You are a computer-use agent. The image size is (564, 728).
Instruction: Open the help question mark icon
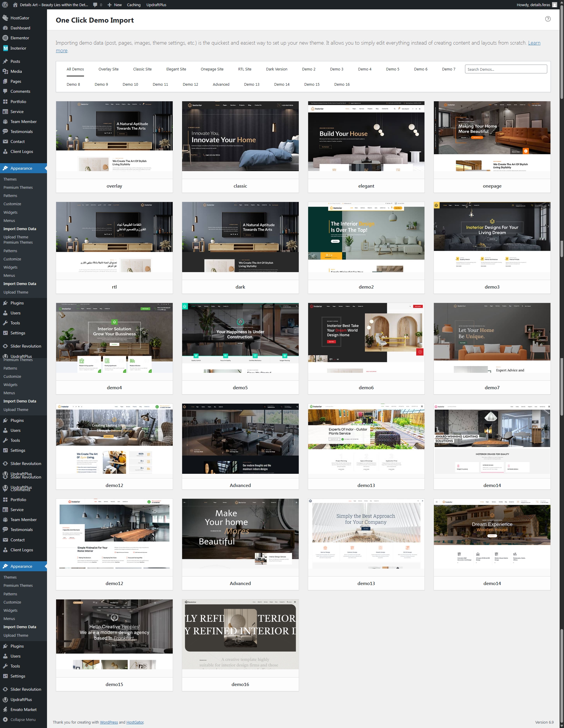click(x=548, y=19)
